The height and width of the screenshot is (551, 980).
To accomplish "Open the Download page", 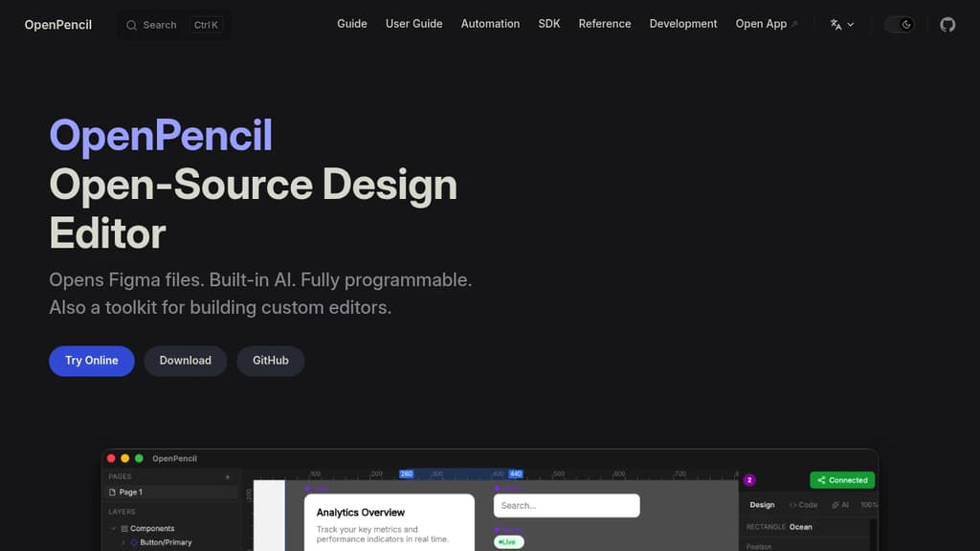I will pos(185,361).
